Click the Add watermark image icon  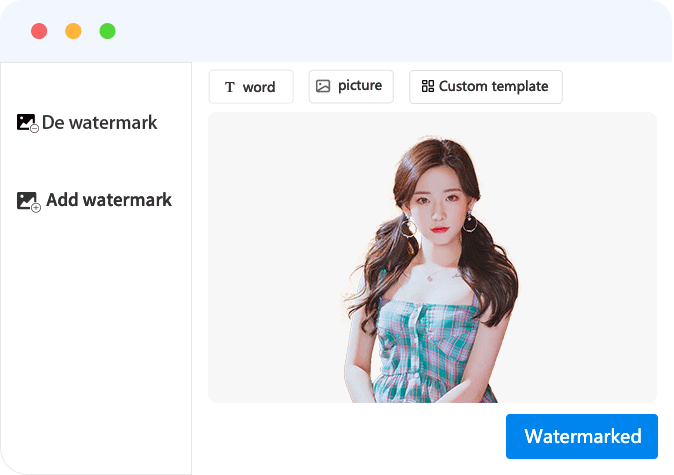point(27,200)
